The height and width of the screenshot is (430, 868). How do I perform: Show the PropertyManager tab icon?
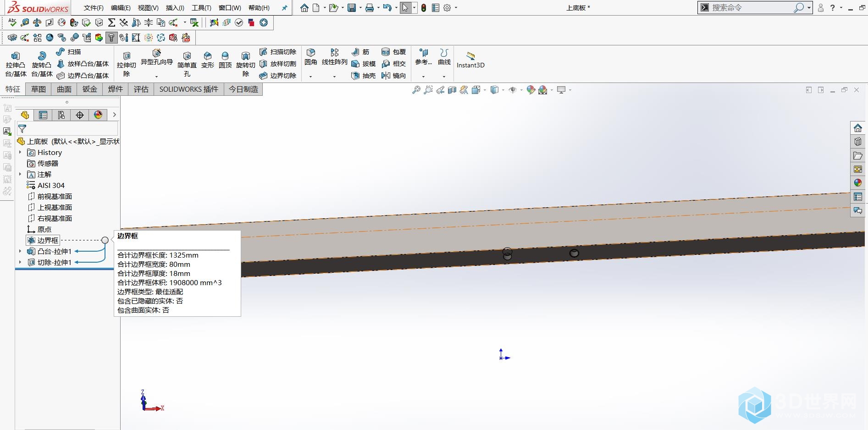(x=43, y=115)
